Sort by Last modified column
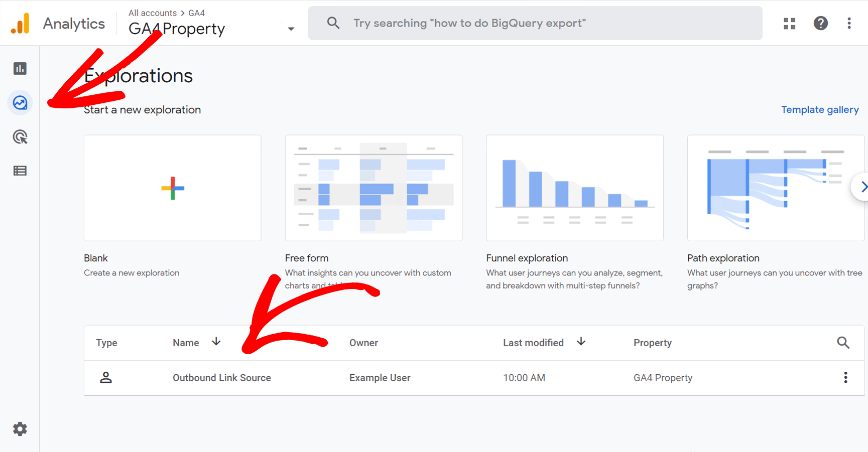 (533, 343)
